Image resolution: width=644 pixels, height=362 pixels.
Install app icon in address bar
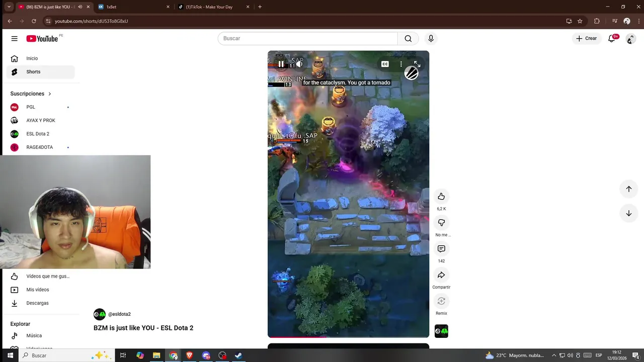pyautogui.click(x=569, y=21)
